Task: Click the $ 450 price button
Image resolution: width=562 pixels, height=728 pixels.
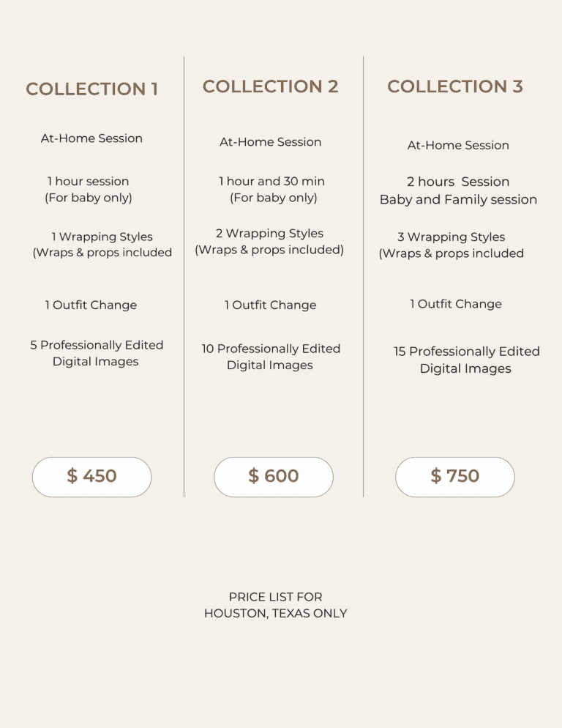Action: click(91, 477)
